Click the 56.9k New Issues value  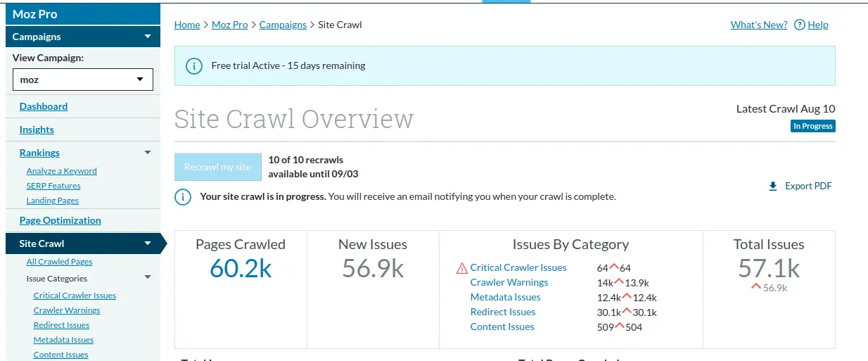373,268
